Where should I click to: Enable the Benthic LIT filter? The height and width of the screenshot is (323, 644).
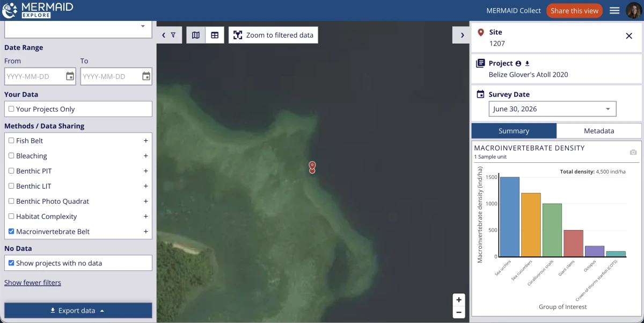click(11, 186)
